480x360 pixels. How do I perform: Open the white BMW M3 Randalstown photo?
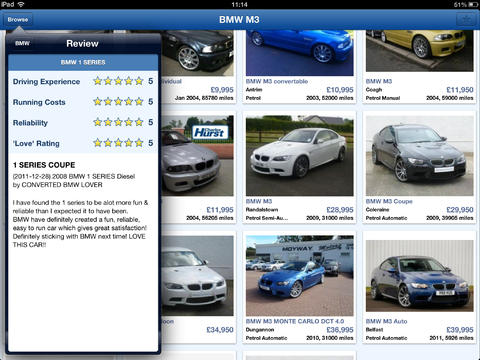coord(300,156)
